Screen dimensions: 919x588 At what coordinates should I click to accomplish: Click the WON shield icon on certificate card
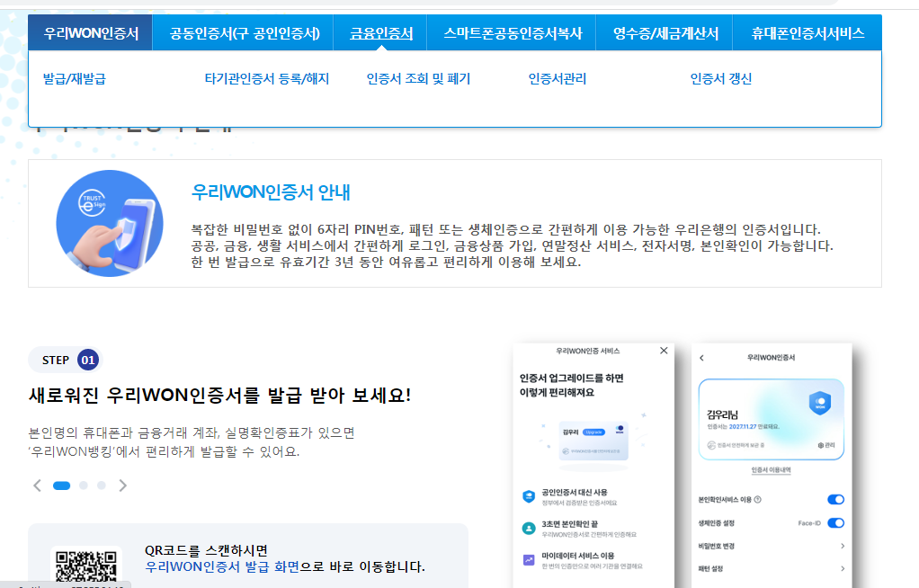(820, 403)
